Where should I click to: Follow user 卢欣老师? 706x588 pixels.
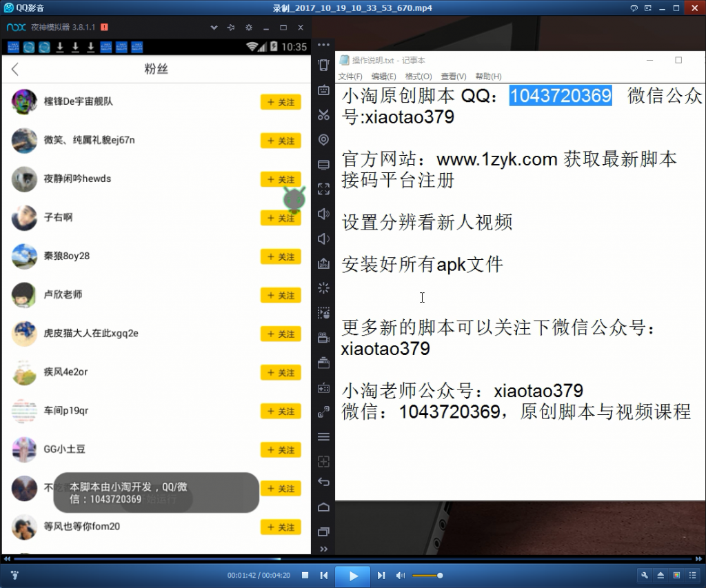click(281, 295)
